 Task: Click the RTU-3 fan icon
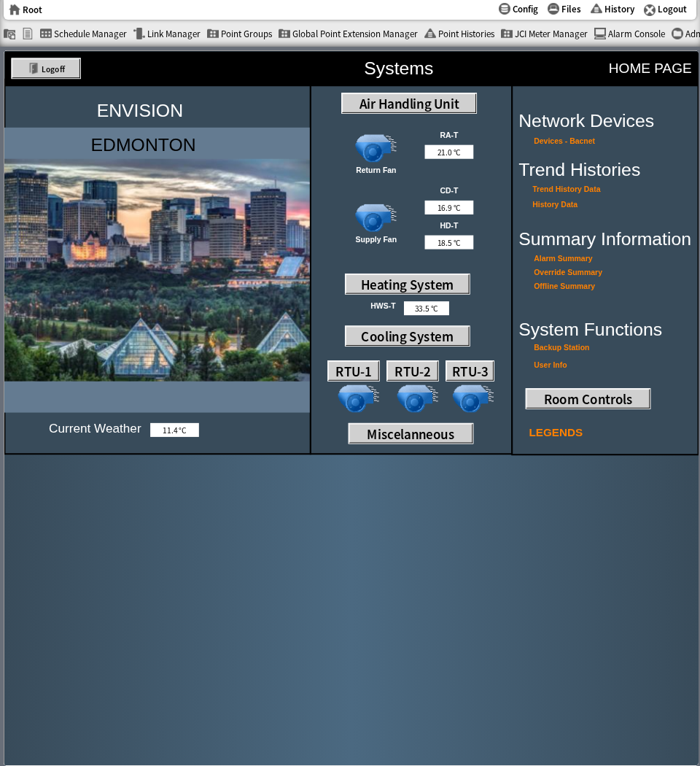point(472,398)
